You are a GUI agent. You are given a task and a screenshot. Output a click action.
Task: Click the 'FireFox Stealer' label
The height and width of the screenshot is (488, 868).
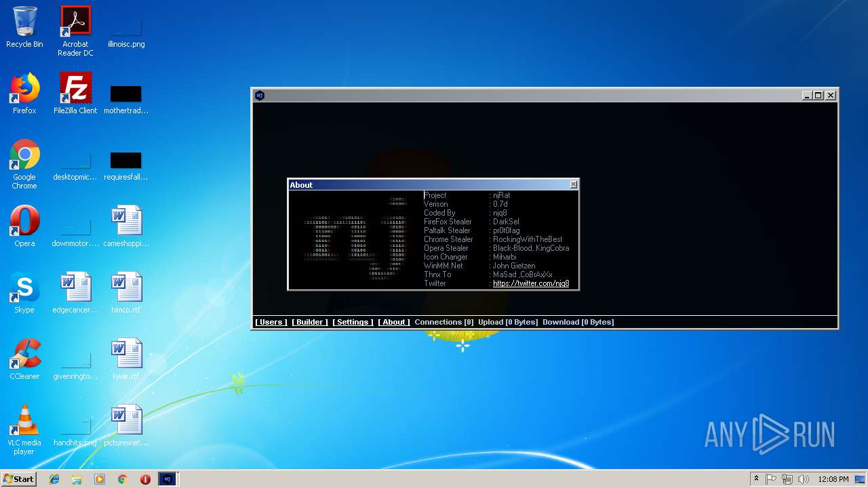tap(448, 222)
